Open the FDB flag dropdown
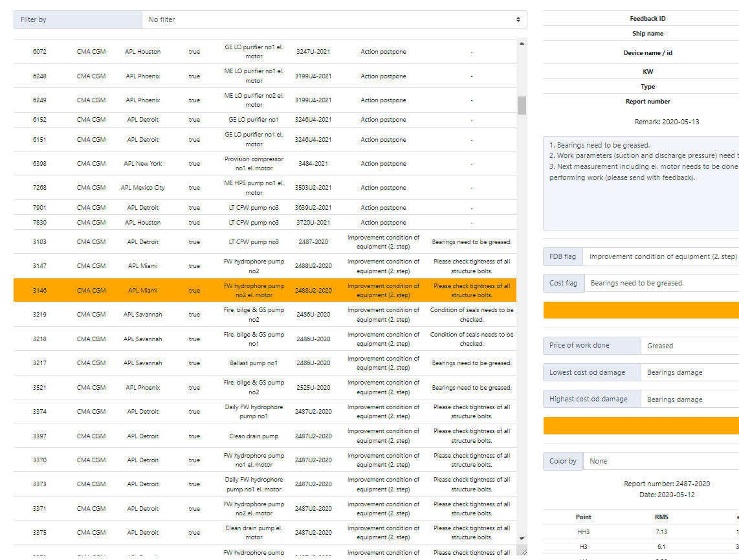739x560 pixels. click(x=660, y=256)
